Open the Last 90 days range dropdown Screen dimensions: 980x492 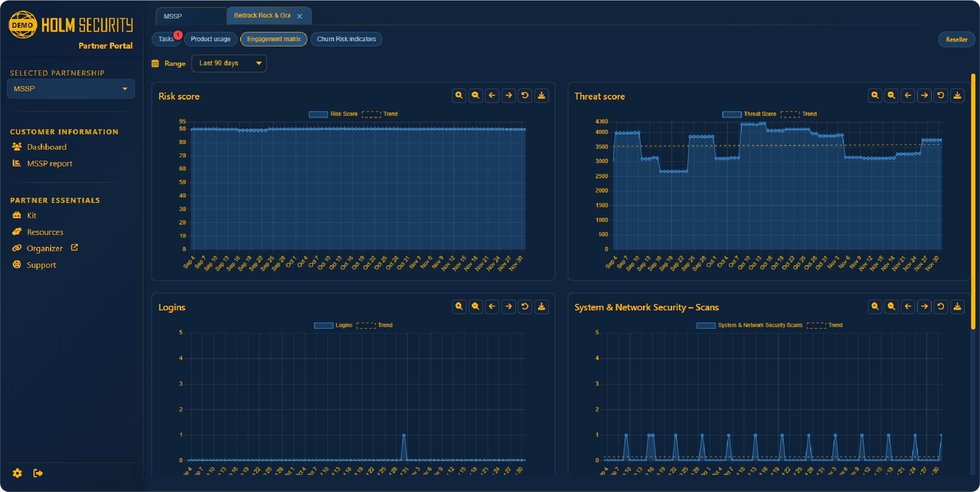[229, 63]
